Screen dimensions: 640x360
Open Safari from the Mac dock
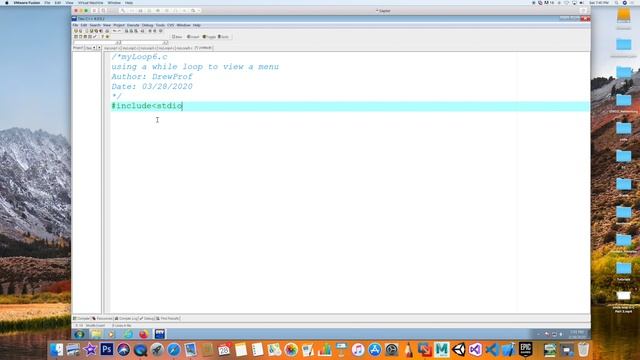pos(174,349)
